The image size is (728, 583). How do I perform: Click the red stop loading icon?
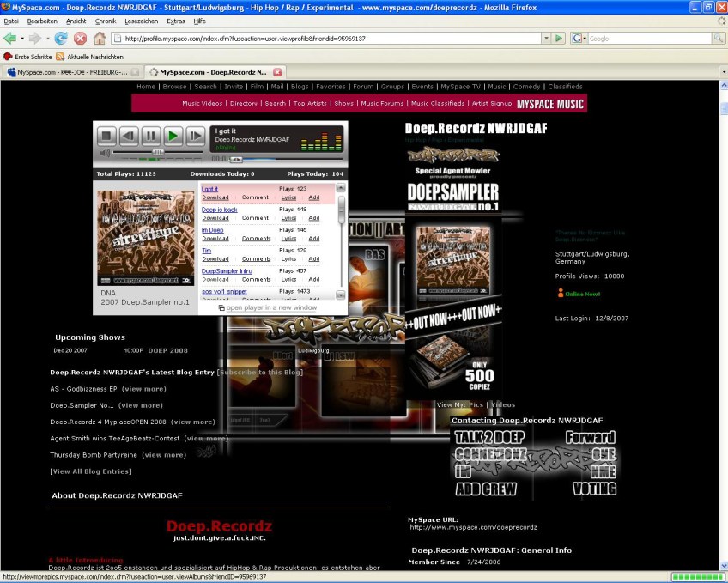[80, 39]
